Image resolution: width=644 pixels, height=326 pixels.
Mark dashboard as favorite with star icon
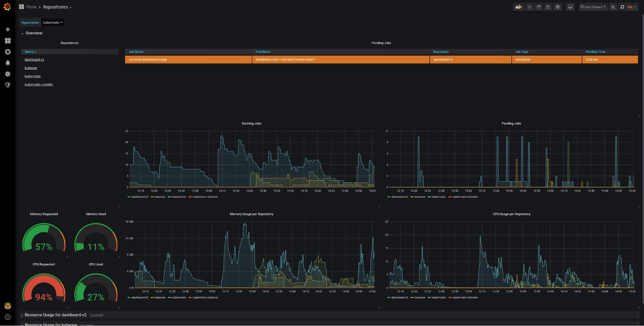[529, 6]
